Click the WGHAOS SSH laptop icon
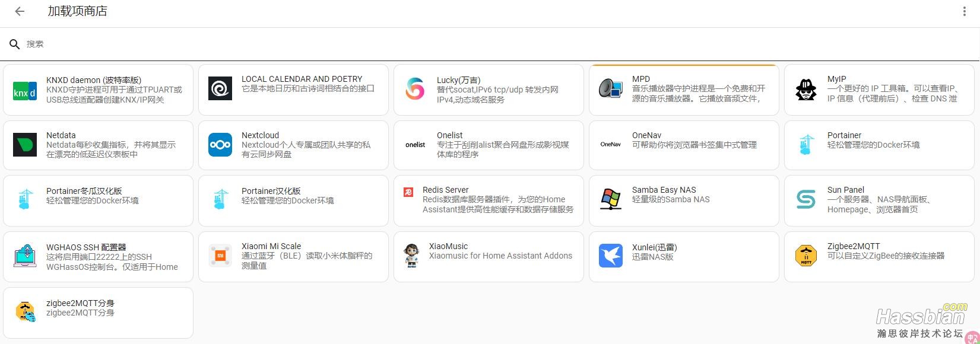980x344 pixels. pyautogui.click(x=25, y=256)
